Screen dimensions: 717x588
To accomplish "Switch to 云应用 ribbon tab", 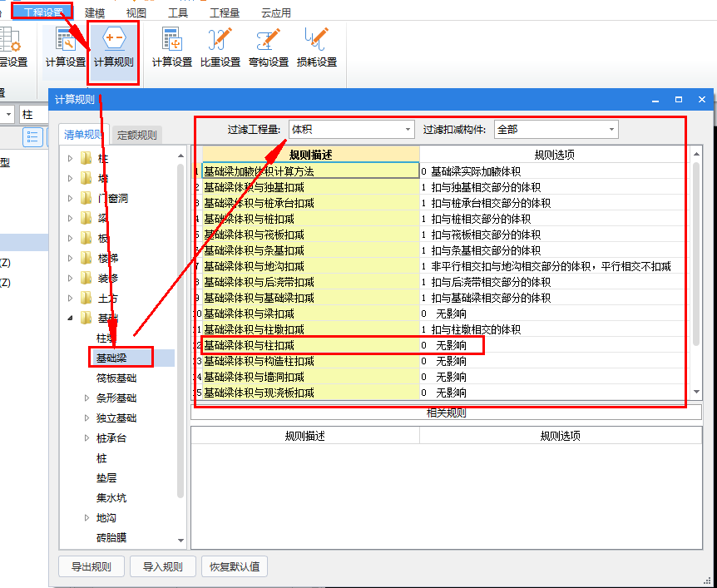I will 275,12.
